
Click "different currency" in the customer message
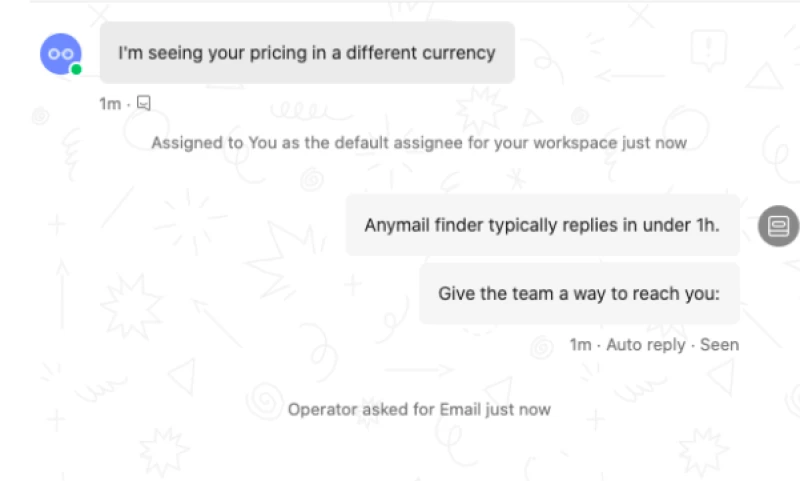pyautogui.click(x=421, y=53)
